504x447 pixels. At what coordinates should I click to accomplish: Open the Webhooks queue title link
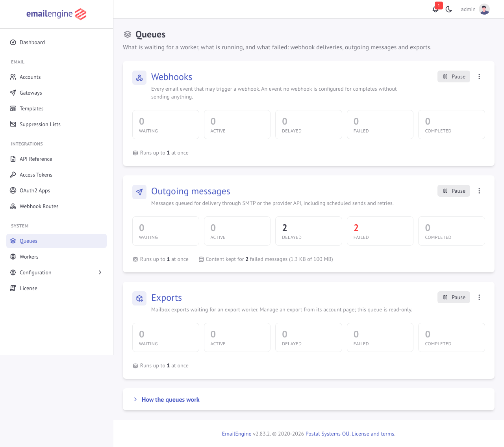172,77
